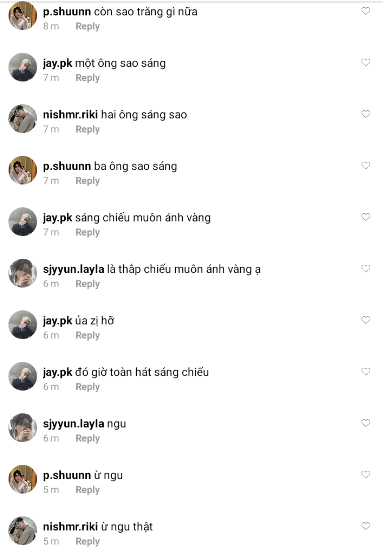
Task: Open p.shuunn username on "ba ông sao sáng"
Action: pyautogui.click(x=67, y=166)
